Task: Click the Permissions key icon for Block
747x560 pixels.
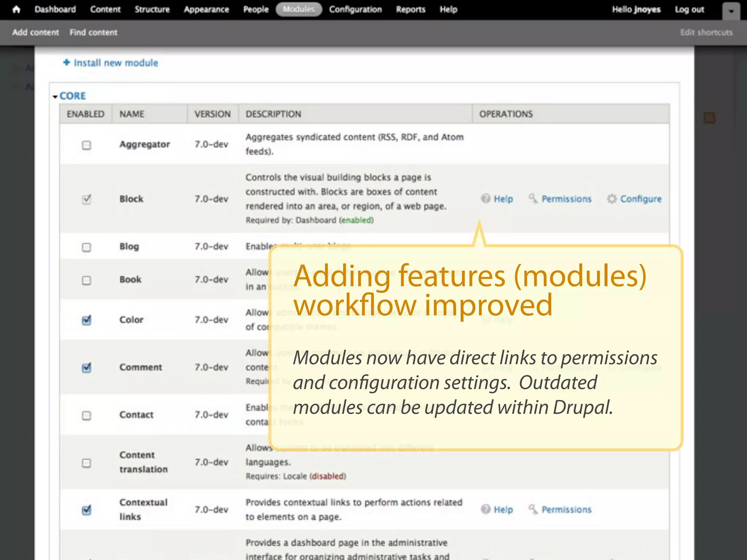Action: 533,199
